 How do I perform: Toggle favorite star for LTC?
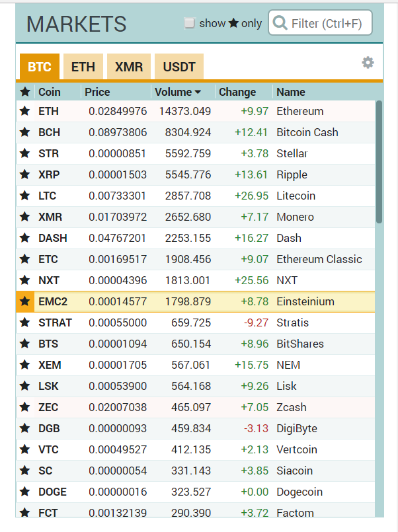[x=25, y=196]
